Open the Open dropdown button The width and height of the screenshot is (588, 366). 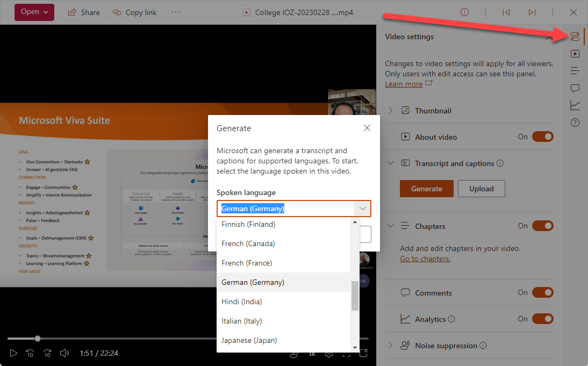[x=34, y=12]
